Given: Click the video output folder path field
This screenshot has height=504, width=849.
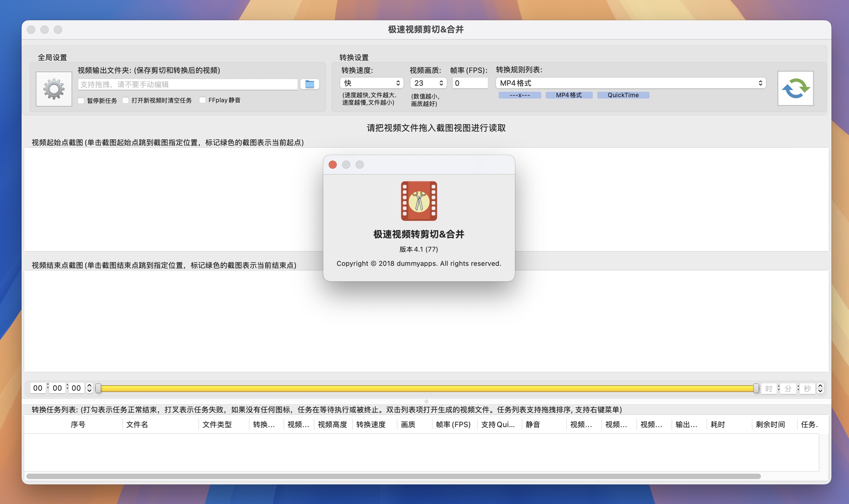Looking at the screenshot, I should pos(188,84).
